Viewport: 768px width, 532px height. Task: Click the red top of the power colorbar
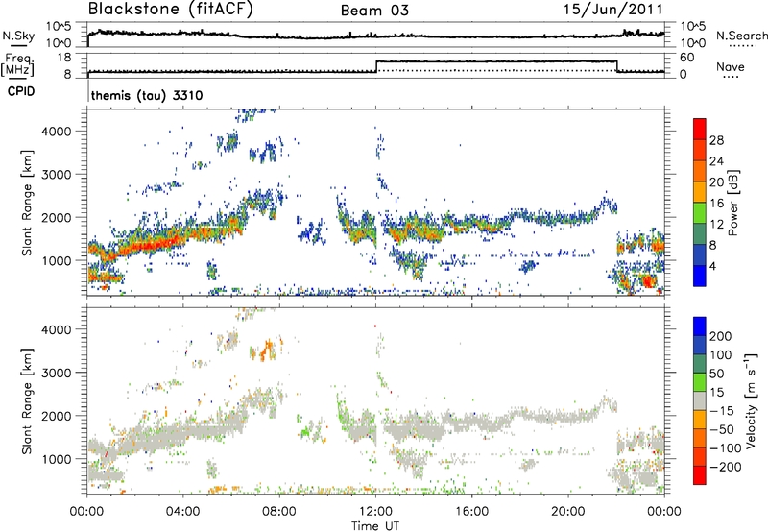[x=700, y=129]
